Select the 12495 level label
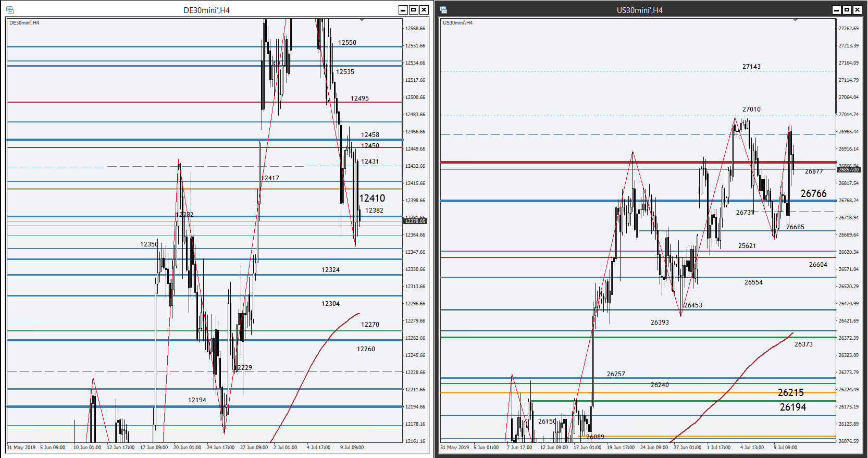 [359, 98]
